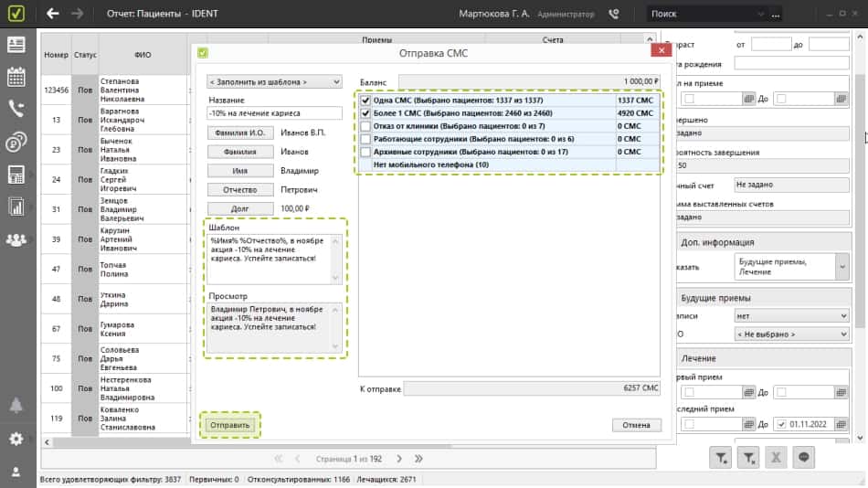The height and width of the screenshot is (488, 868).
Task: Open the patients group sidebar icon
Action: pyautogui.click(x=16, y=239)
